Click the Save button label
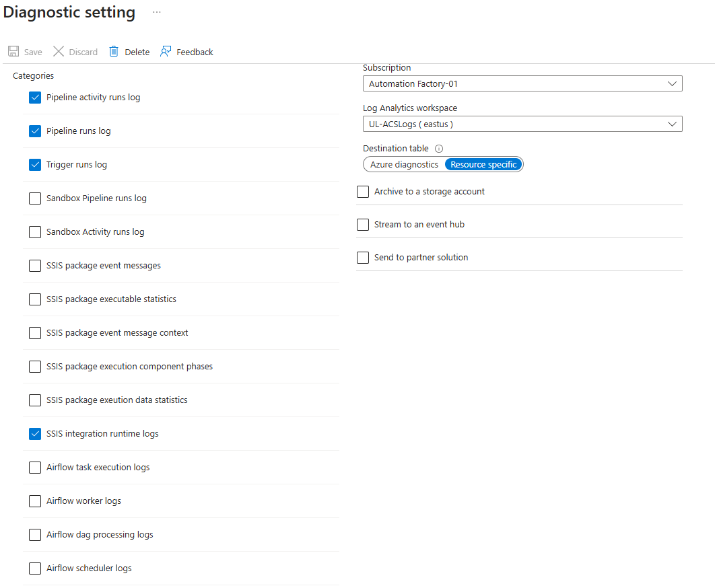The image size is (715, 588). pos(33,52)
